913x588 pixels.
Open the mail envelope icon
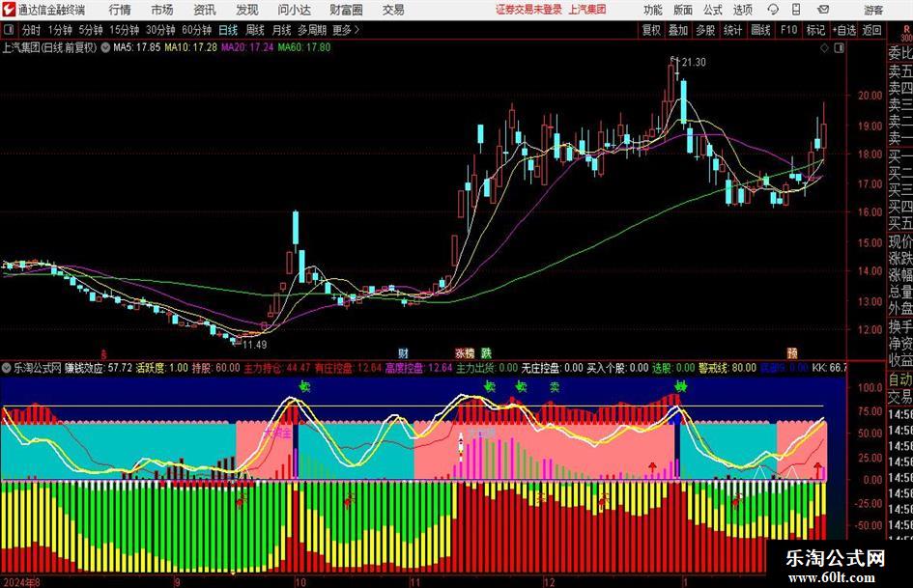[823, 10]
